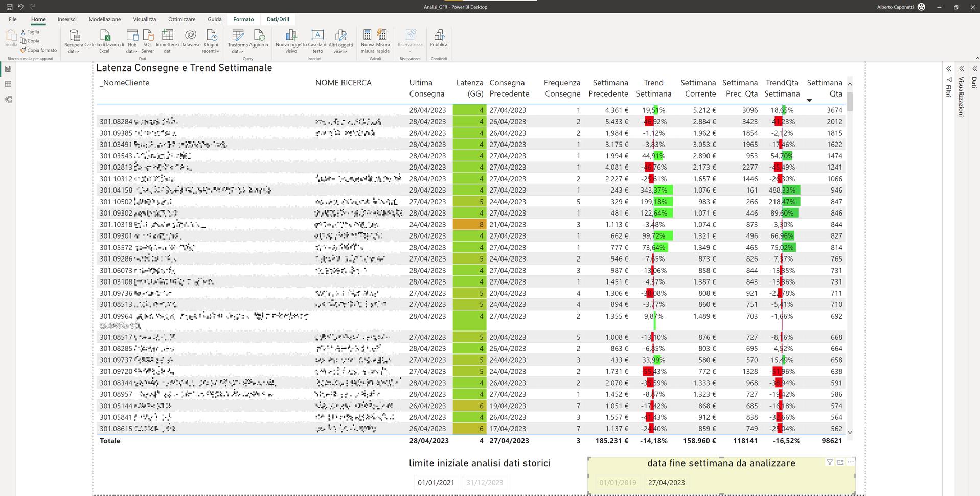Viewport: 980px width, 496px height.
Task: Expand the Recupera dati dropdown
Action: click(74, 51)
